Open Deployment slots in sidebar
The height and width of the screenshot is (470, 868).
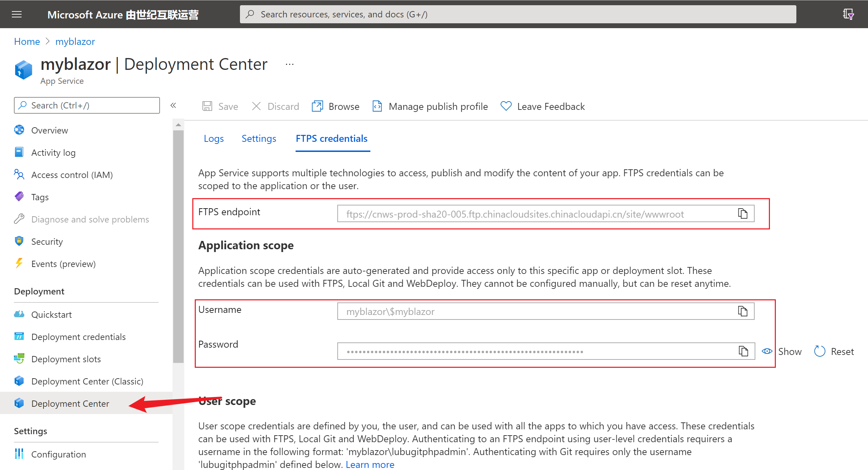click(66, 359)
